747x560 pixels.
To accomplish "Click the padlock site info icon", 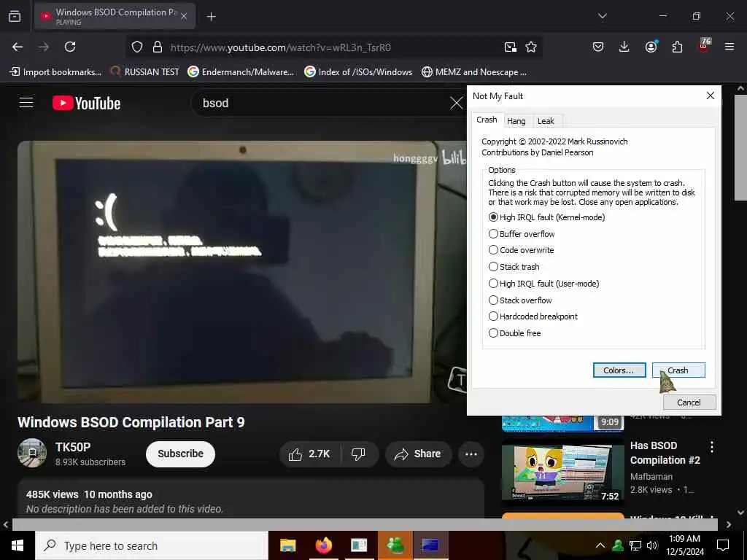I will pos(158,47).
